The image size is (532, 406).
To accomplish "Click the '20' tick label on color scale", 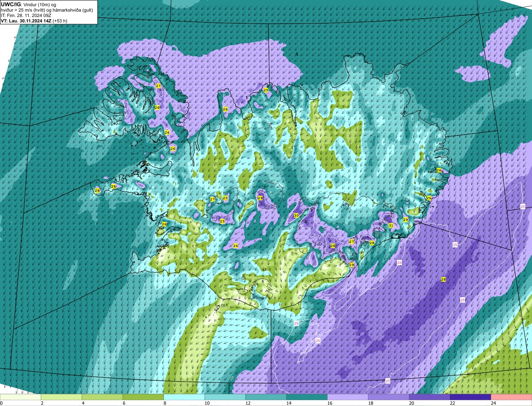I will point(411,403).
